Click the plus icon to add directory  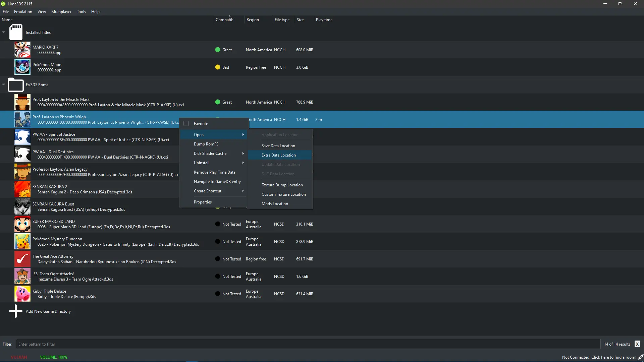[16, 311]
